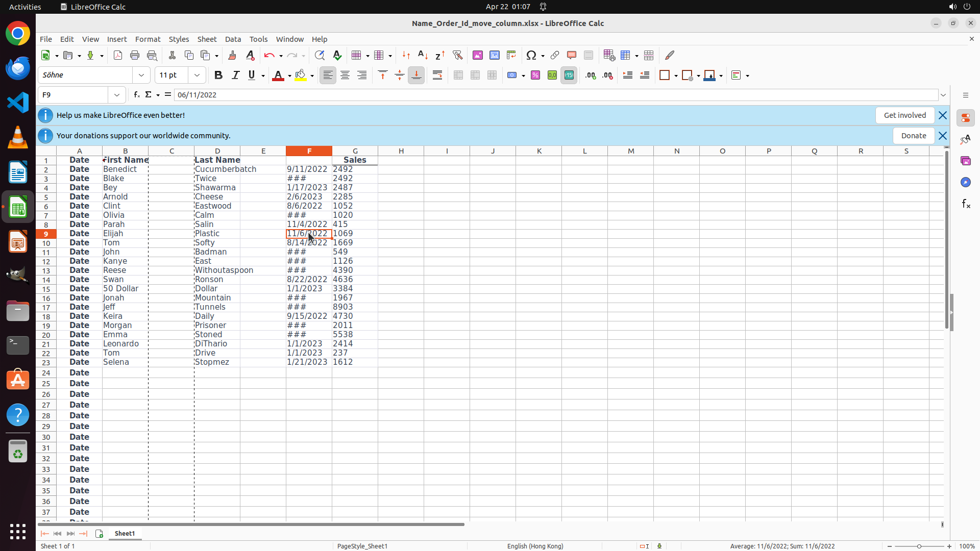
Task: Format selected cells as percent
Action: click(535, 76)
